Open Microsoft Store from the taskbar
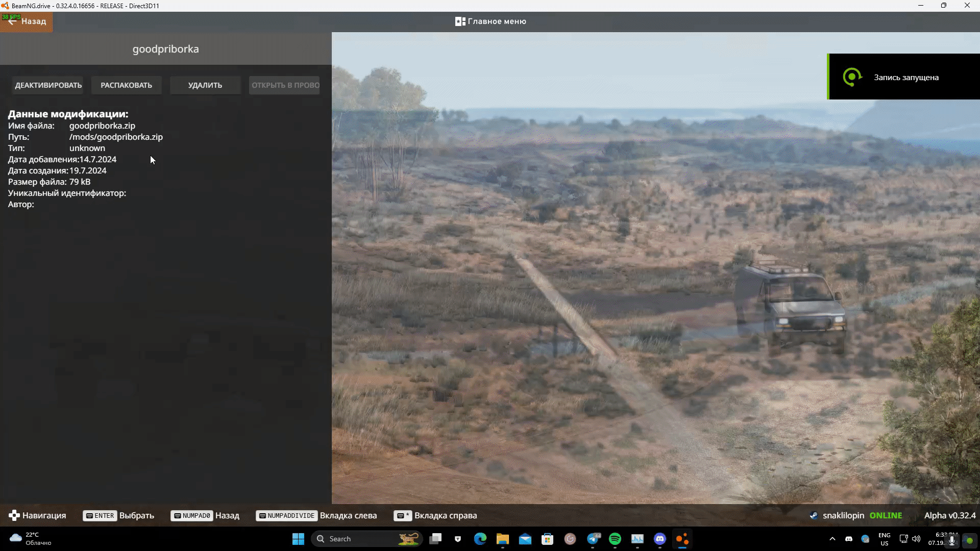This screenshot has height=551, width=980. [548, 539]
